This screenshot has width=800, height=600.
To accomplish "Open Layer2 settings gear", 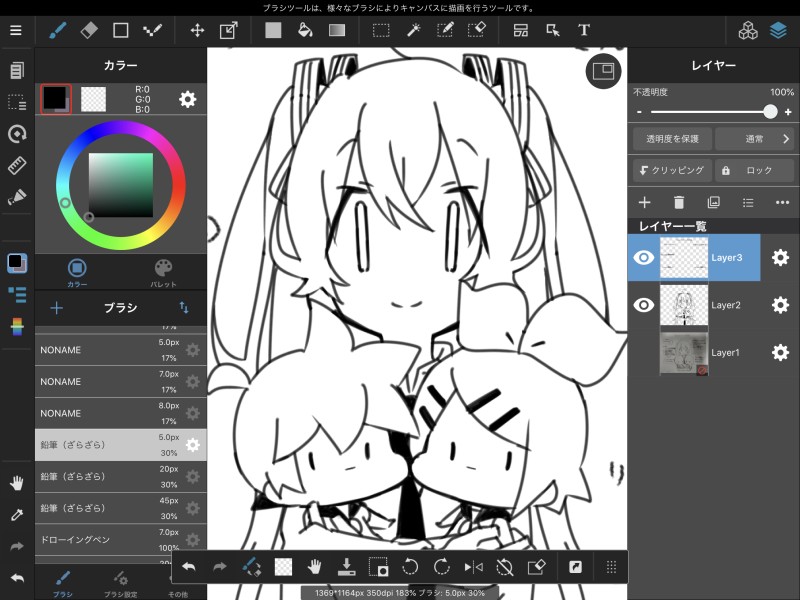I will 780,305.
